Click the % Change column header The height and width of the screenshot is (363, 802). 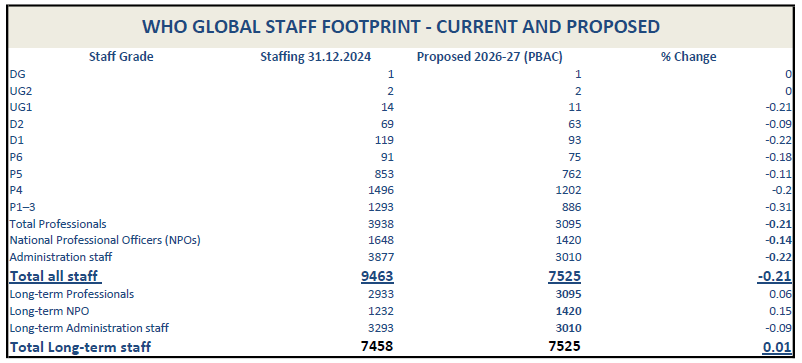688,57
